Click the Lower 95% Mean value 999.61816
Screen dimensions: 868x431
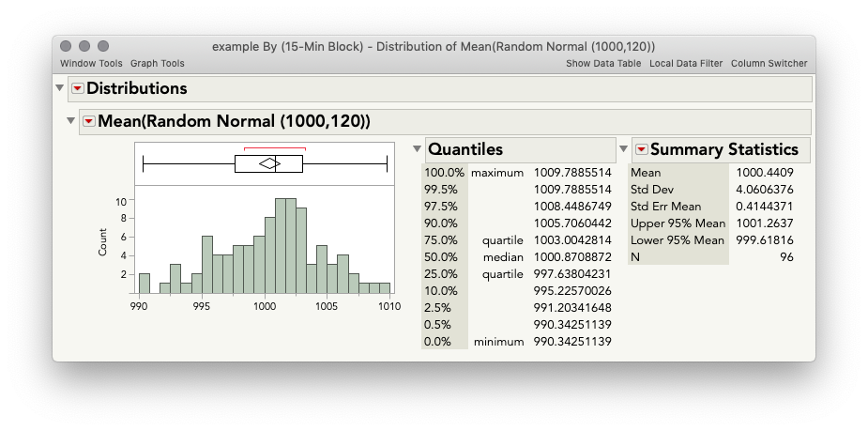(765, 240)
